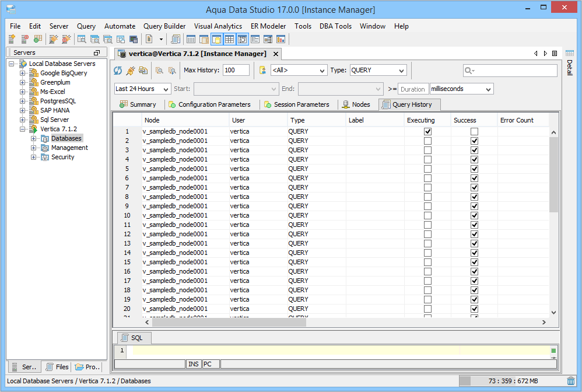Open the DBA Tools menu
This screenshot has width=582, height=392.
[335, 26]
